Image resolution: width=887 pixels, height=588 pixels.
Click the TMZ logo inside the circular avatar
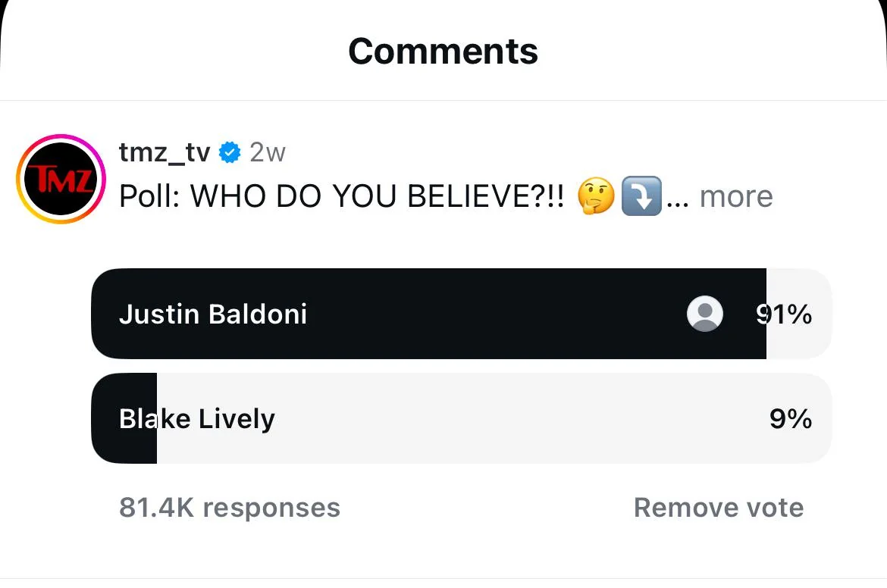pos(60,179)
